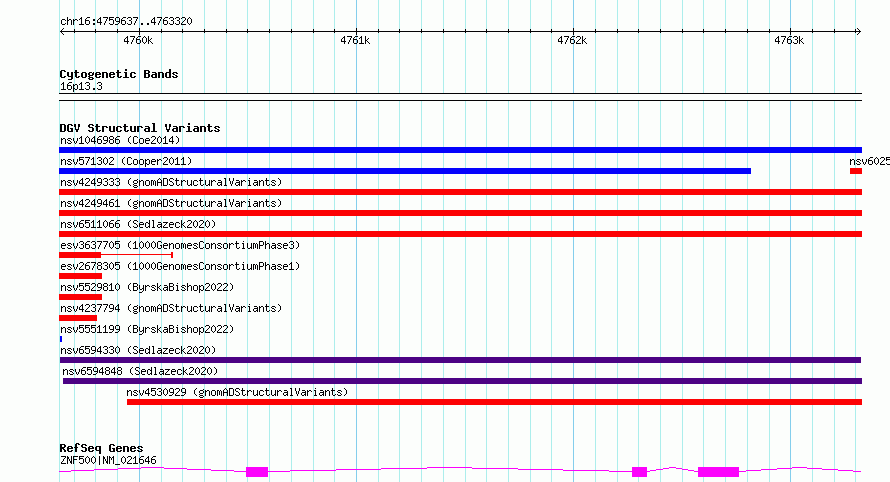
Task: Click the nsv5529810 (ByrskaBishop2022) red bar
Action: [x=81, y=297]
